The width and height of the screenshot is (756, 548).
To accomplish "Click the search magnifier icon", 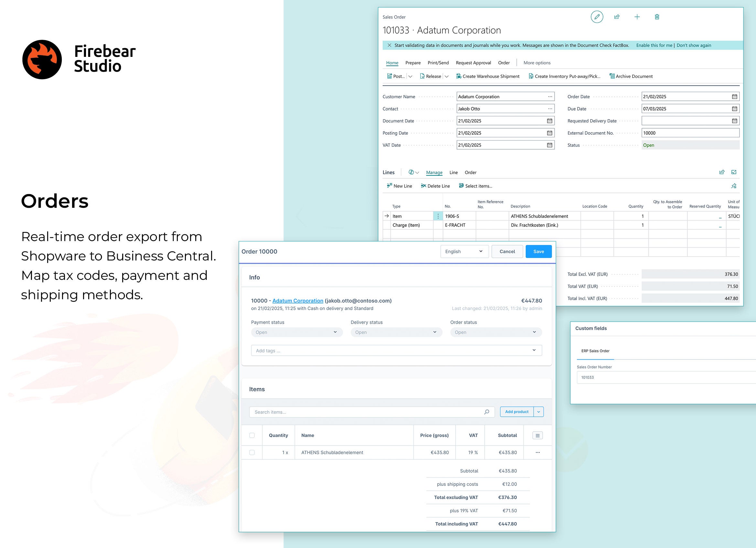I will click(x=487, y=412).
